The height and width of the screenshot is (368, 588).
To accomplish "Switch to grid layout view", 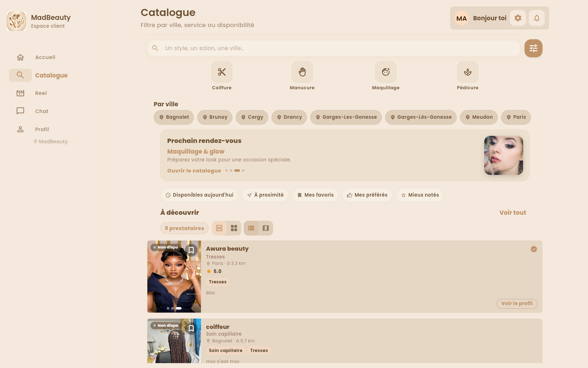I will tap(234, 228).
